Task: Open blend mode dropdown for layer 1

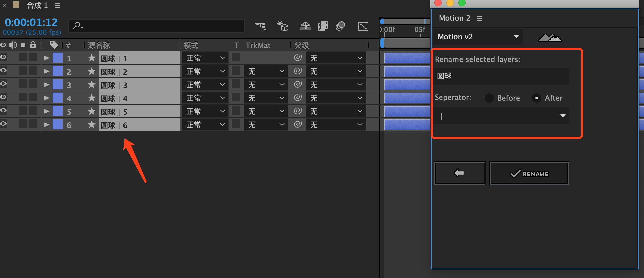Action: coord(205,58)
